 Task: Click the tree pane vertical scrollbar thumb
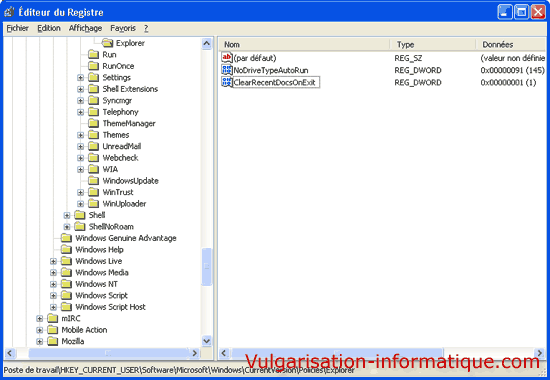coord(207,267)
